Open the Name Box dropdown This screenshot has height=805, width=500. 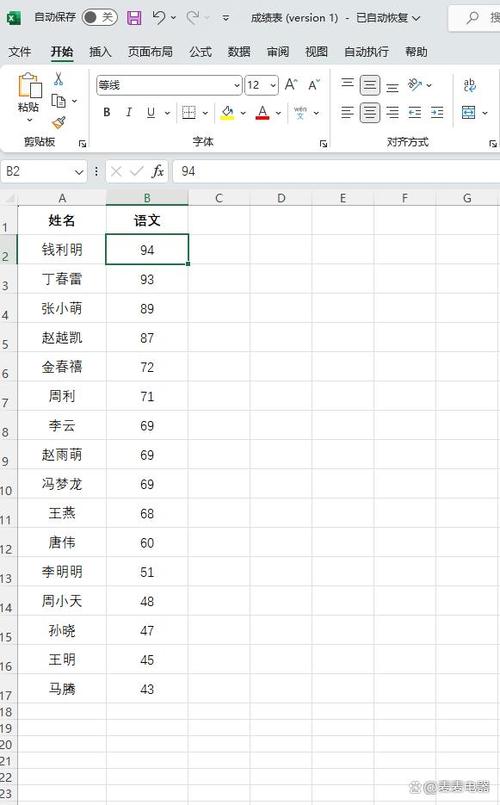(79, 171)
